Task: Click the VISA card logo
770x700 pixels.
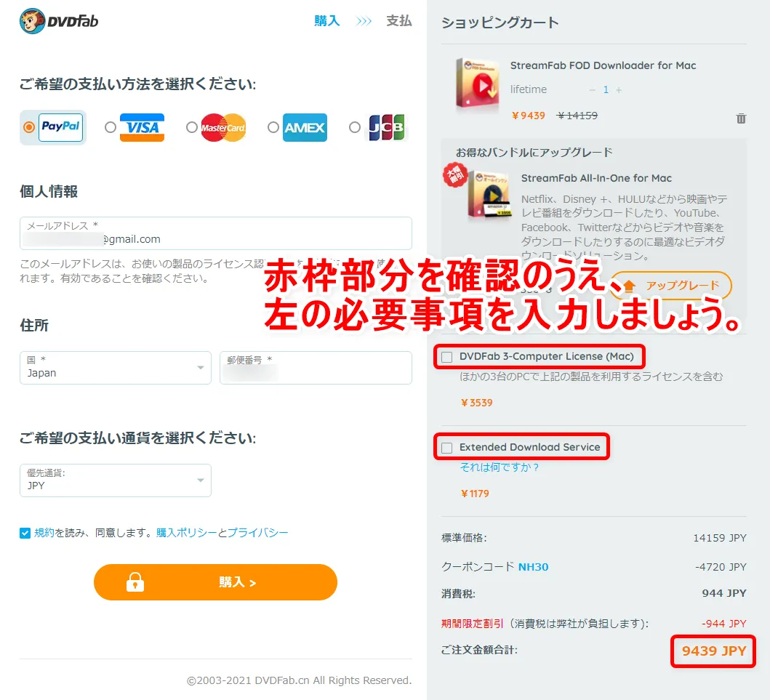Action: (142, 128)
